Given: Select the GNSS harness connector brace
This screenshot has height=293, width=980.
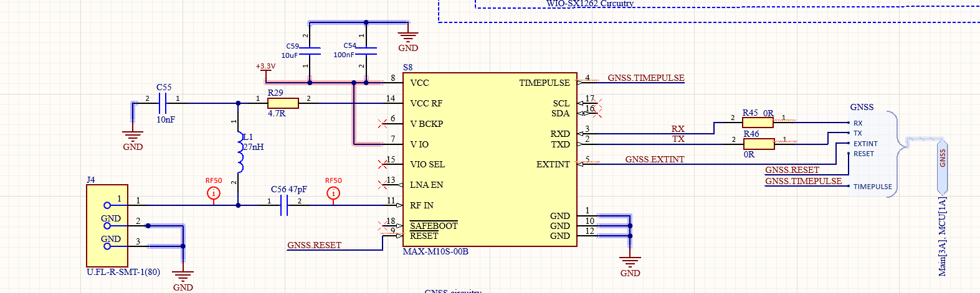Looking at the screenshot, I should click(897, 154).
